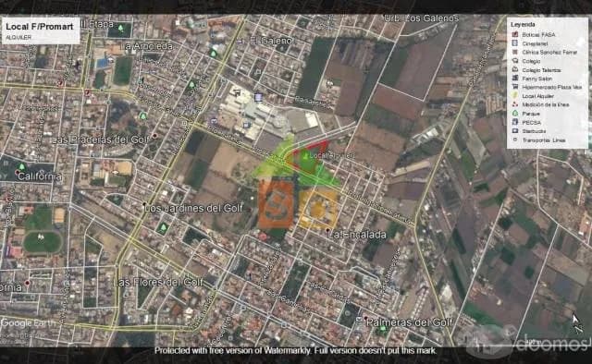Click the ALQUILER subtitle text
592x364 pixels.
point(18,37)
